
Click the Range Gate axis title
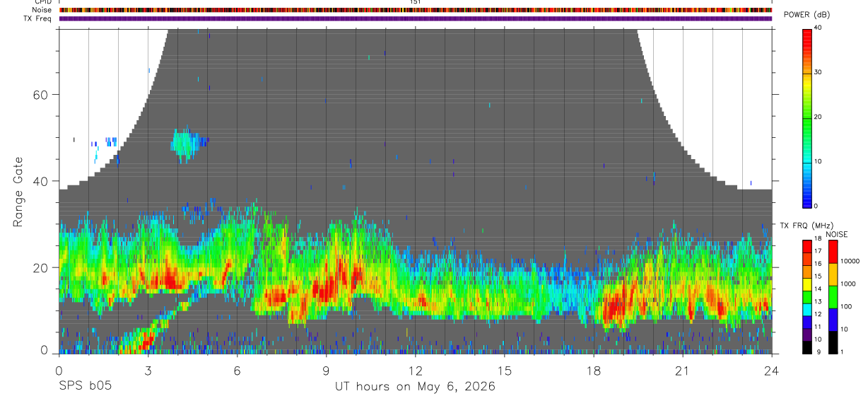18,192
